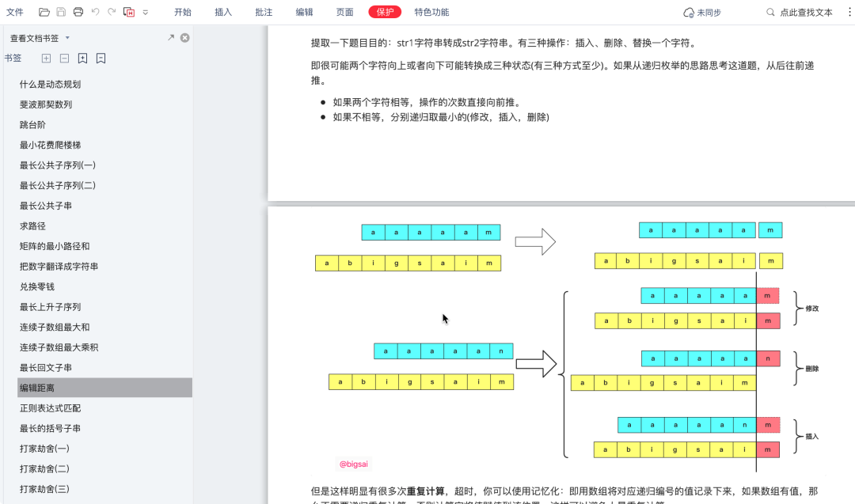Open bookmark 跳台阶

(x=32, y=125)
